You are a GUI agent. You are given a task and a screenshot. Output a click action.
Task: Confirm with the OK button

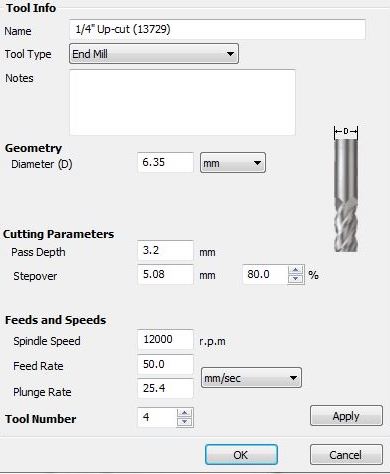coord(241,455)
